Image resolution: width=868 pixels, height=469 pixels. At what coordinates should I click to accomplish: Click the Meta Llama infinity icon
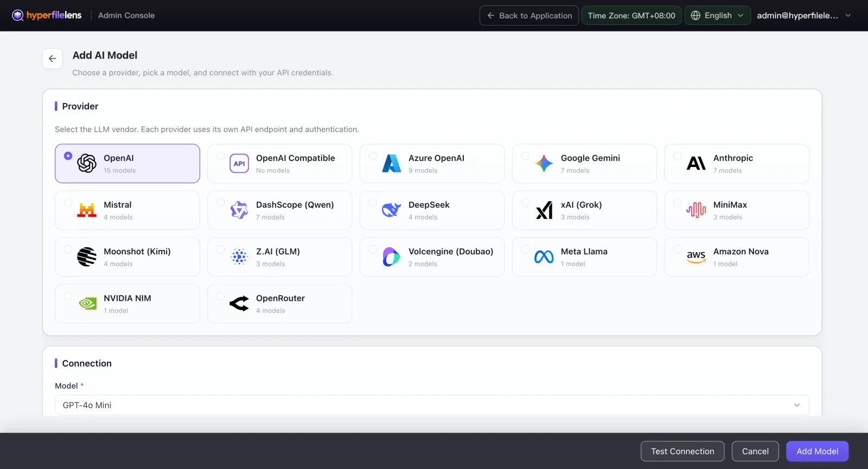[x=544, y=256]
